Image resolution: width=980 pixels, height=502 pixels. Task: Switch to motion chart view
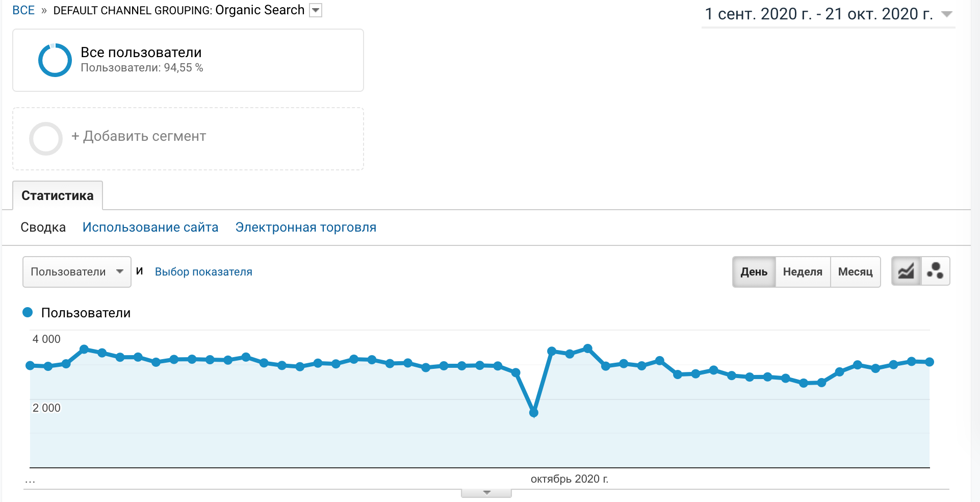point(935,271)
